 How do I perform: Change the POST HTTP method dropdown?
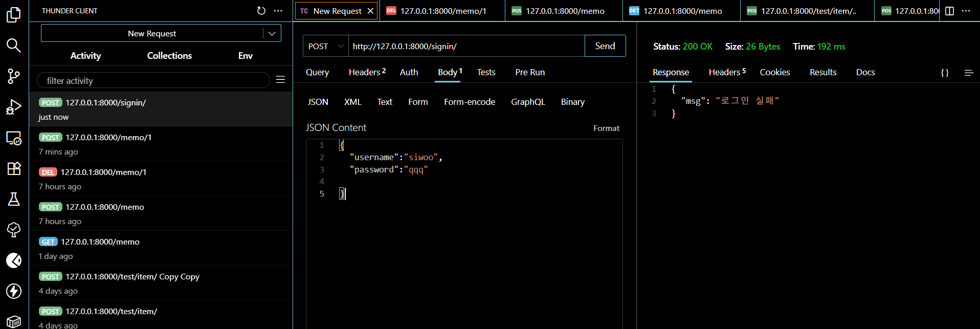tap(326, 46)
